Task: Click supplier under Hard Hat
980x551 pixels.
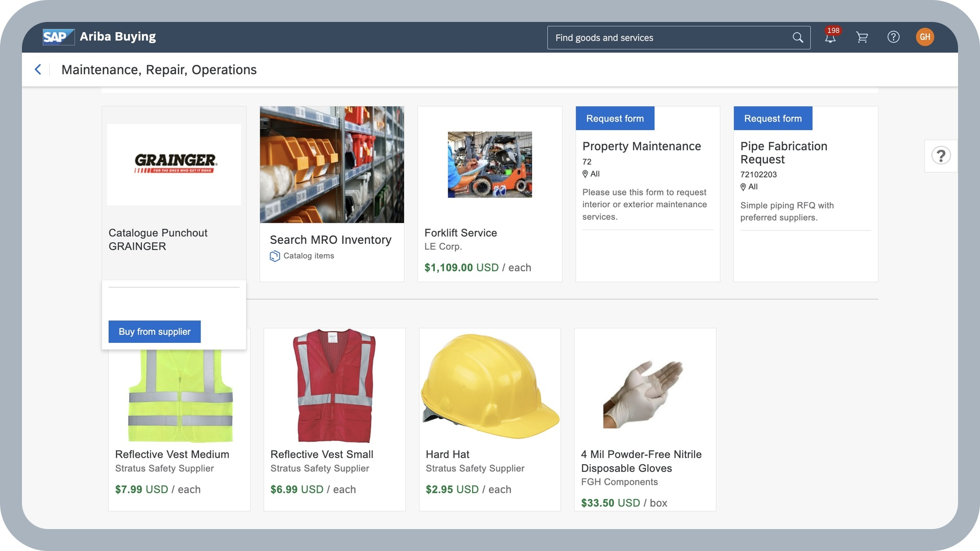Action: [475, 468]
